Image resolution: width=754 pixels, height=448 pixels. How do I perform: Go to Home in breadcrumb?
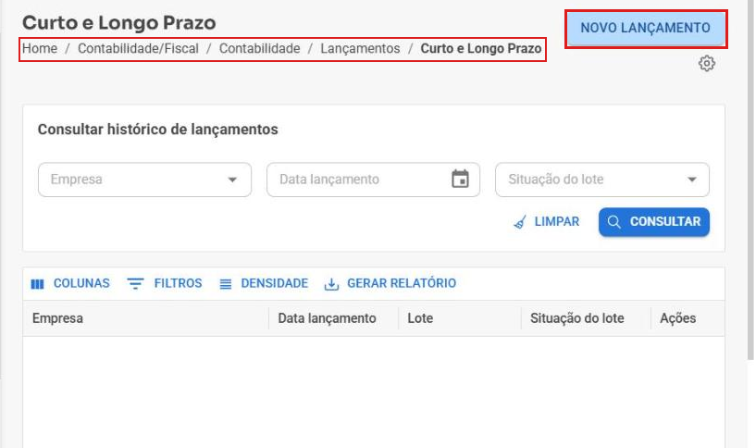[39, 49]
